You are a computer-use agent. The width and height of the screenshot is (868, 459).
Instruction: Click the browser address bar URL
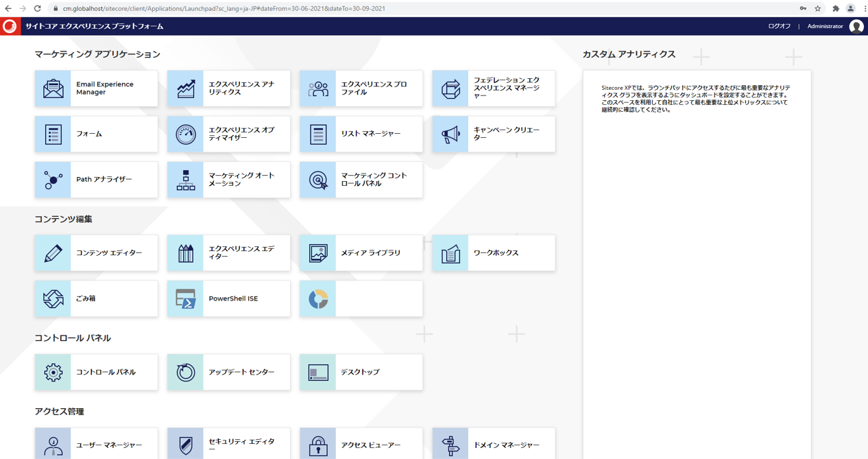click(x=224, y=8)
